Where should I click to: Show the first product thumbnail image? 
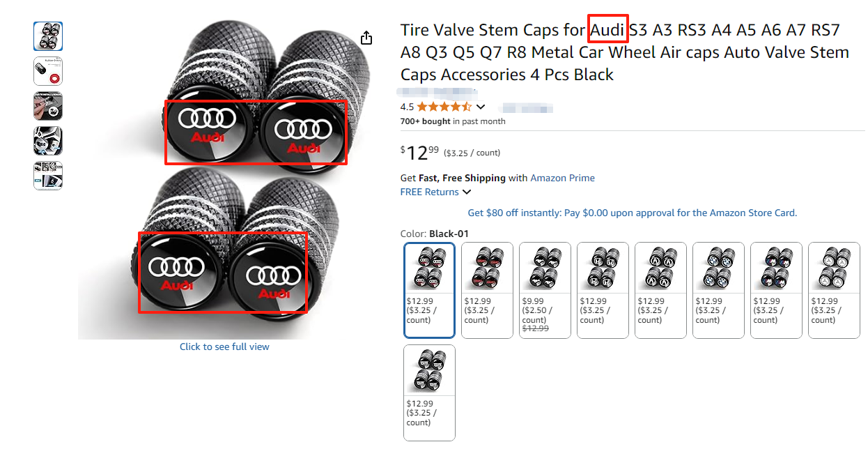point(48,36)
